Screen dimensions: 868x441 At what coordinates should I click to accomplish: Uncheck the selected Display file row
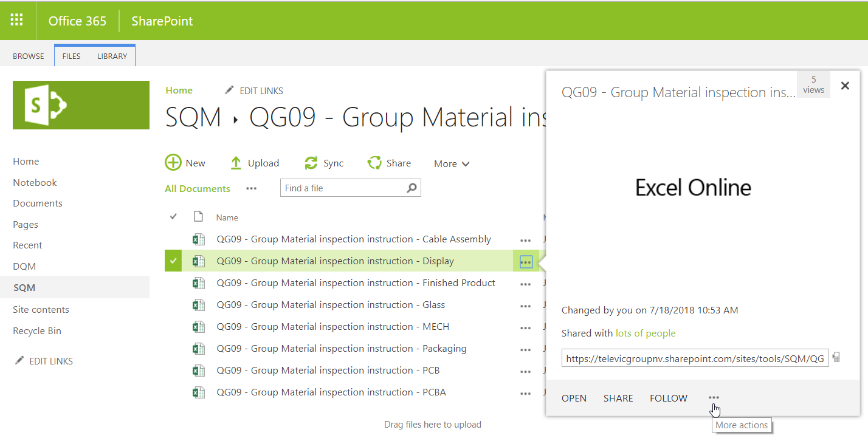tap(173, 261)
